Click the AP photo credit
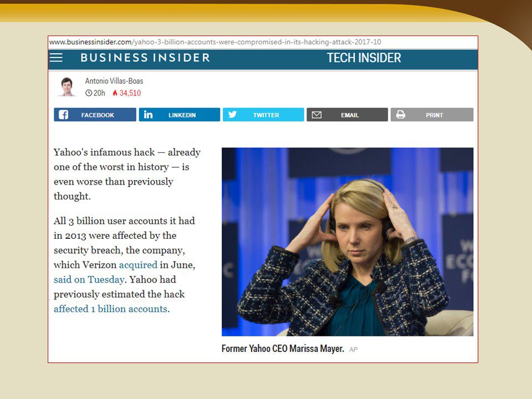 click(x=353, y=350)
